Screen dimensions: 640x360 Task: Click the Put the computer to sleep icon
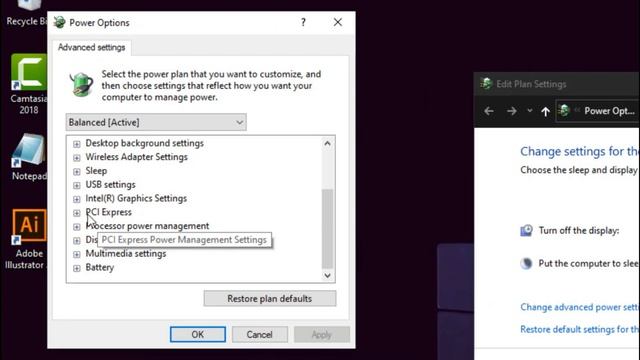coord(526,263)
